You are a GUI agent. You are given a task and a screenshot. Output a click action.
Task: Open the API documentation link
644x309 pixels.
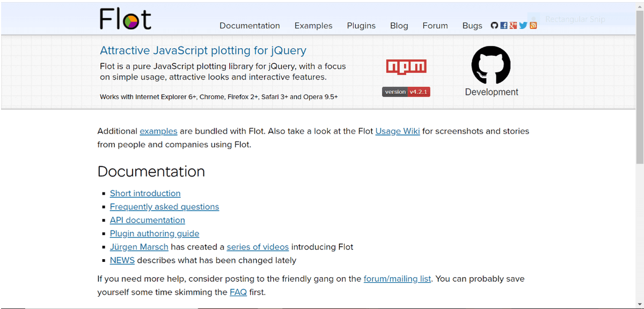pyautogui.click(x=147, y=220)
